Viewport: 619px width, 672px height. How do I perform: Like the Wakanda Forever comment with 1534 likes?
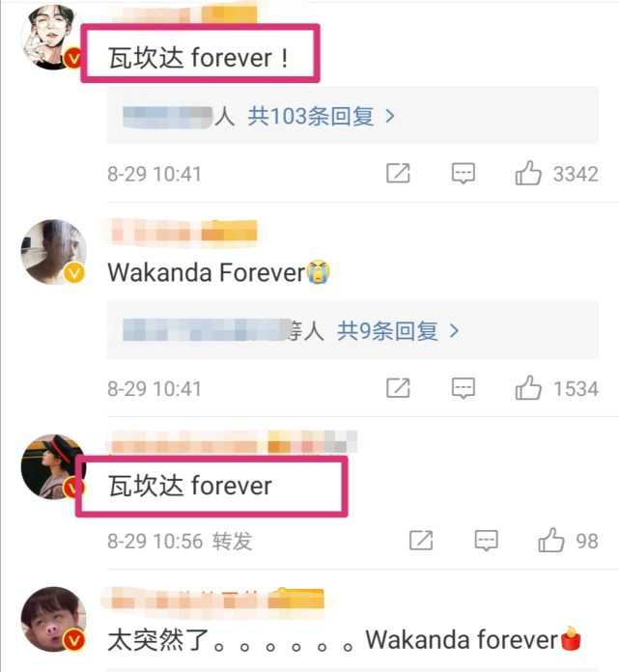point(528,388)
